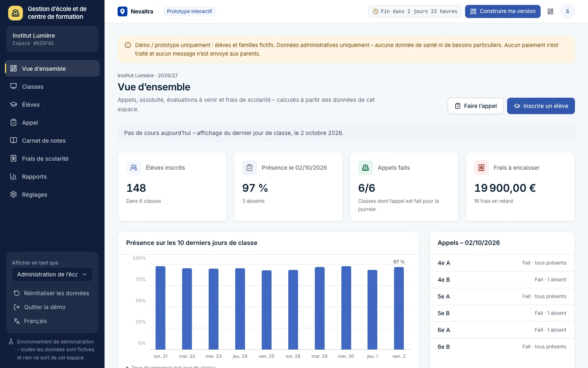Click the 'Faire l'appel' button

click(x=476, y=106)
